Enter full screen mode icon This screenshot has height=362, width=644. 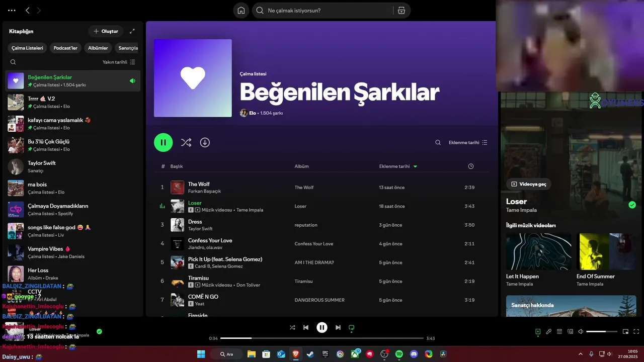point(636,332)
